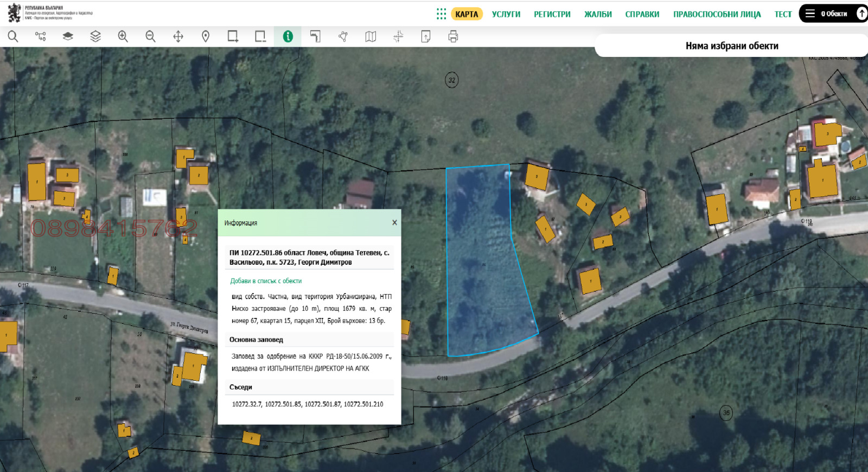This screenshot has width=868, height=472.
Task: Toggle the add-to-selection rectangle tool
Action: coord(233,36)
